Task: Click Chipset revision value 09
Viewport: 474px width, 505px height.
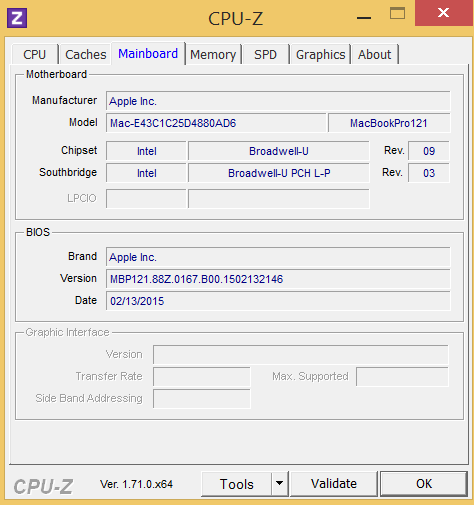Action: pyautogui.click(x=429, y=151)
